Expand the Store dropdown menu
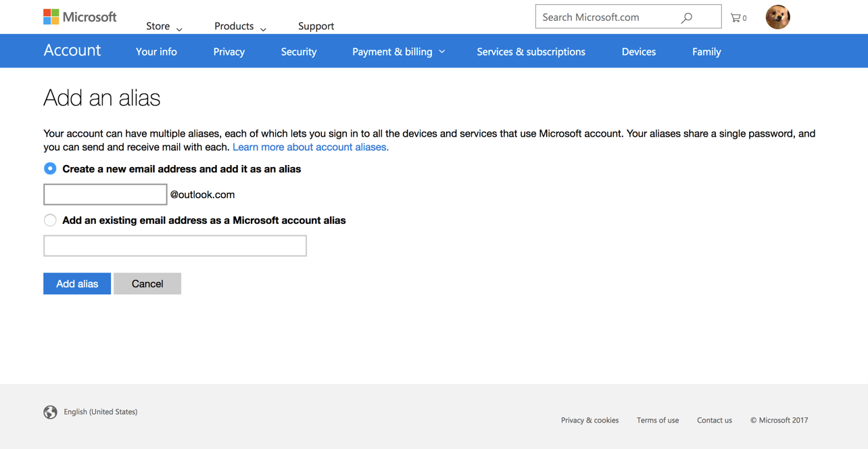The width and height of the screenshot is (868, 449). [164, 26]
